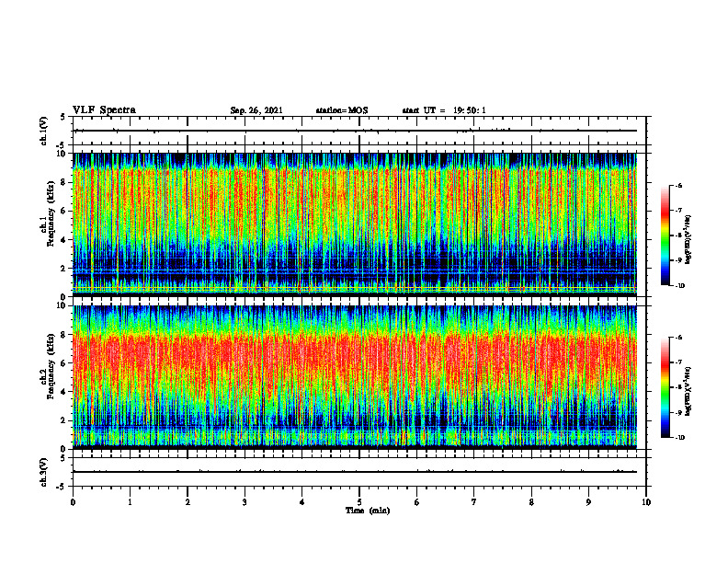Click the ch.1 color bar log(PSD) label
Image resolution: width=728 pixels, height=563 pixels.
[x=688, y=240]
